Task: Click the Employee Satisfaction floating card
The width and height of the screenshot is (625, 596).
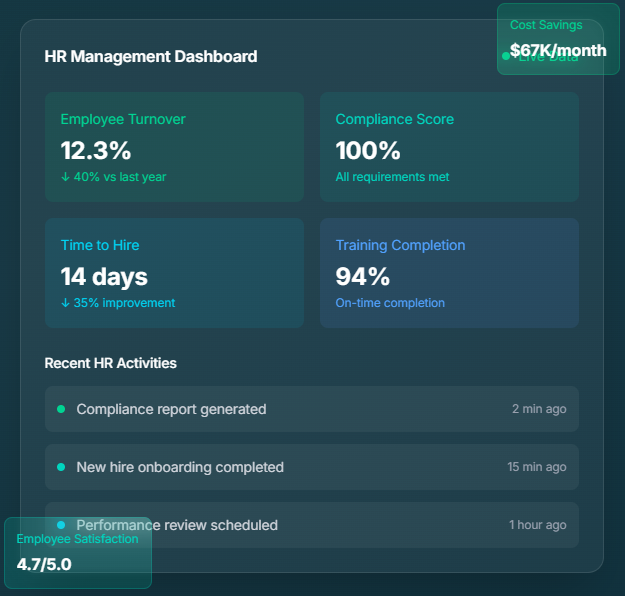Action: 78,553
